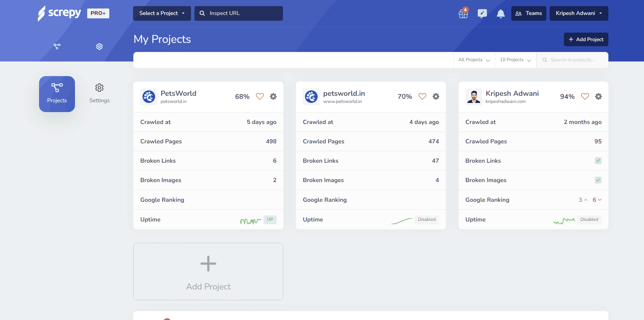Open the notifications bell
The image size is (644, 320).
coord(500,14)
